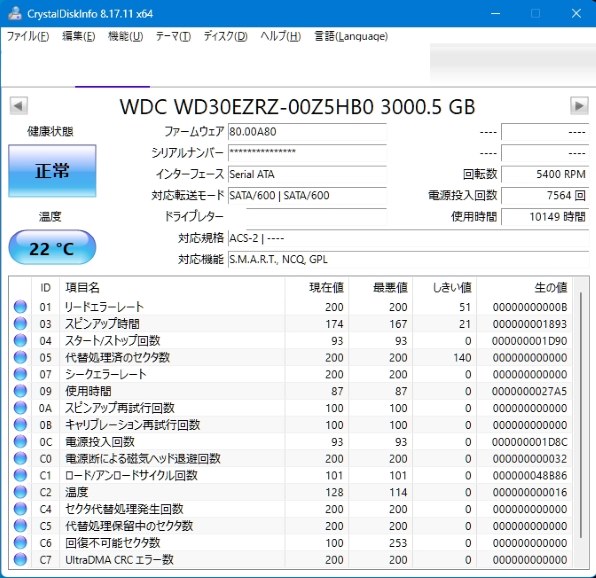This screenshot has width=596, height=578.
Task: Open the 言語(Language) menu
Action: 351,36
